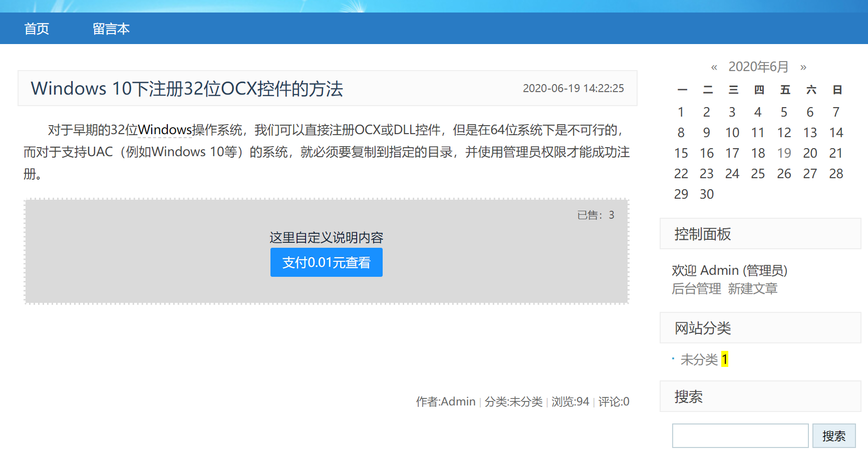Open 新建文章 new article link
Image resolution: width=868 pixels, height=452 pixels.
point(753,289)
